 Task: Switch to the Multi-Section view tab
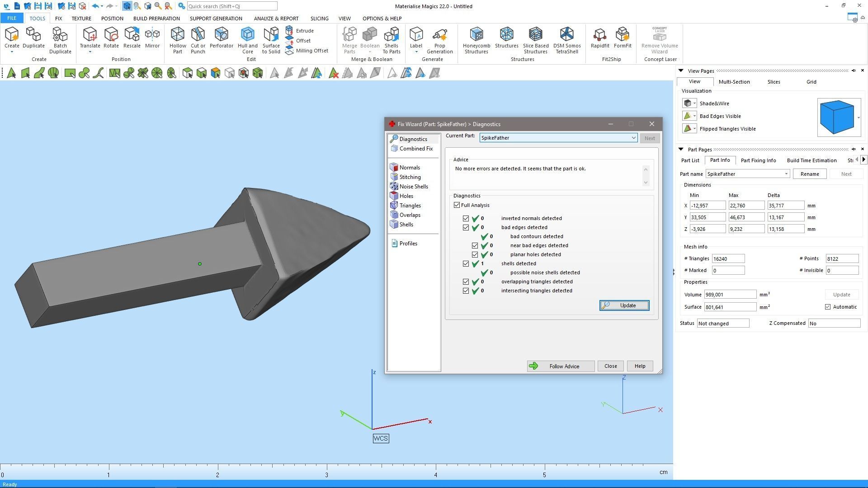734,82
